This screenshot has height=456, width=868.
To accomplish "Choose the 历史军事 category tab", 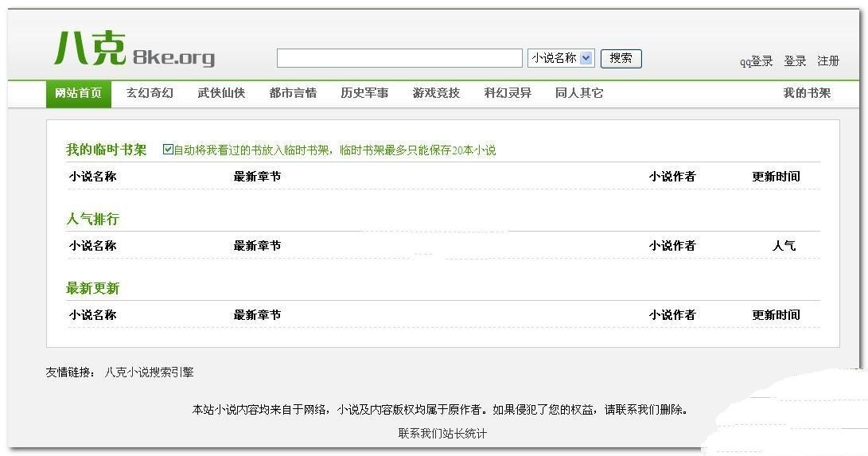I will [364, 93].
